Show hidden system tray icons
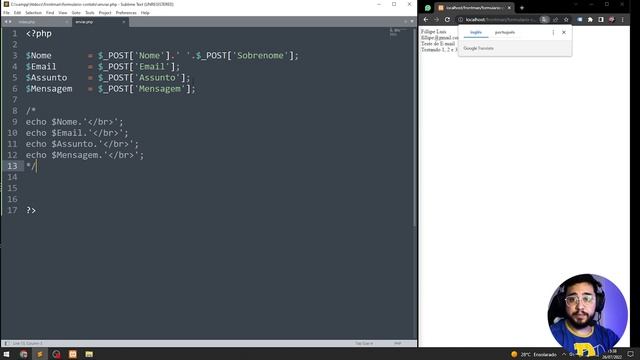Image resolution: width=640 pixels, height=360 pixels. 564,354
